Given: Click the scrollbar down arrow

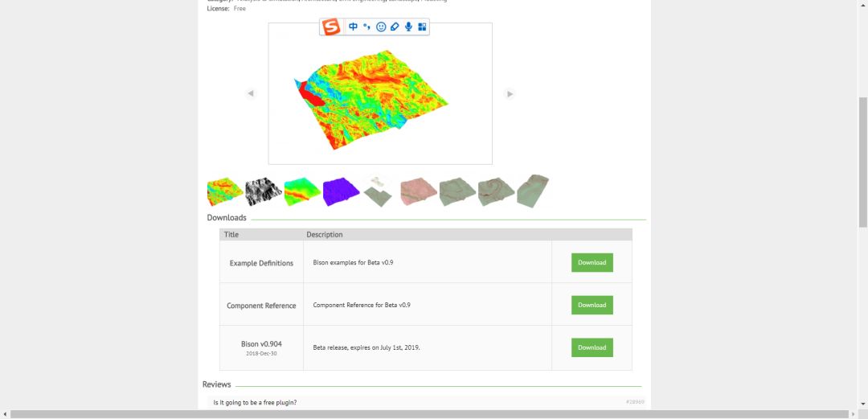Looking at the screenshot, I should [862, 405].
